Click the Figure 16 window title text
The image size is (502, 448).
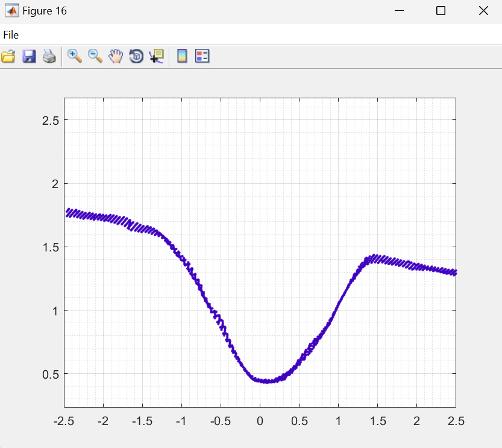45,11
